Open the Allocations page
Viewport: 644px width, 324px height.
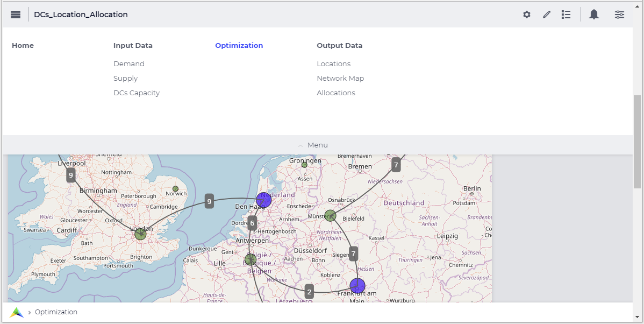coord(335,93)
